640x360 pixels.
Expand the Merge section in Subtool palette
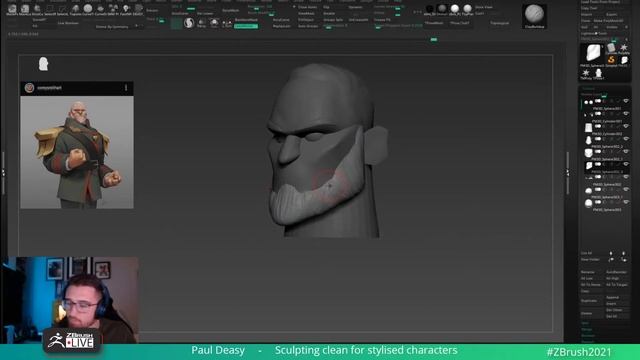tap(587, 329)
